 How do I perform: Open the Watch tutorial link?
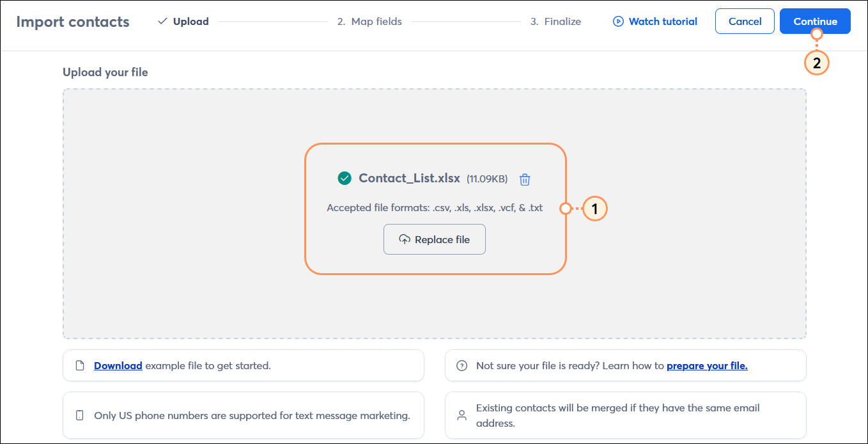coord(663,21)
